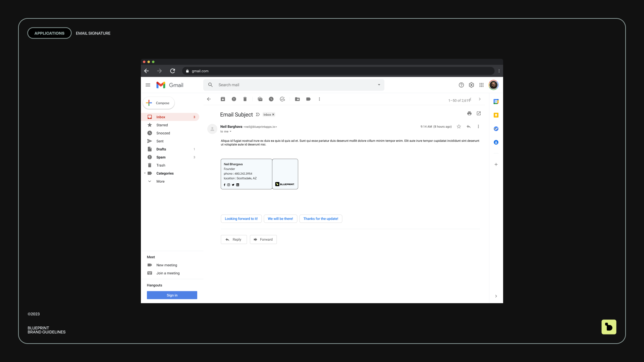Open the Drafts folder
The height and width of the screenshot is (362, 644).
click(161, 149)
